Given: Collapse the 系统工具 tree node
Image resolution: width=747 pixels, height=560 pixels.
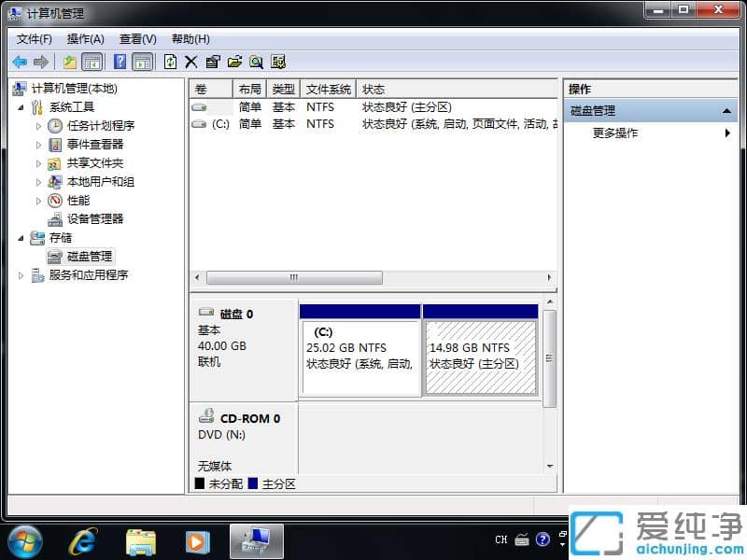Looking at the screenshot, I should pos(21,106).
